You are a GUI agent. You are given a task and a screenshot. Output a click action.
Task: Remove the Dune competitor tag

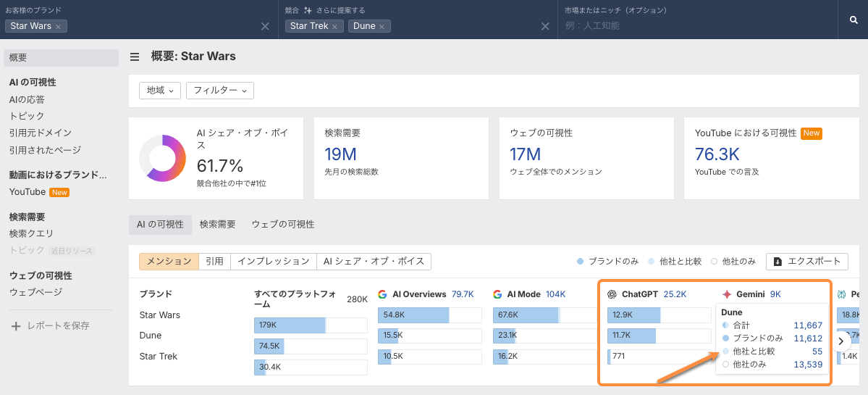(382, 26)
